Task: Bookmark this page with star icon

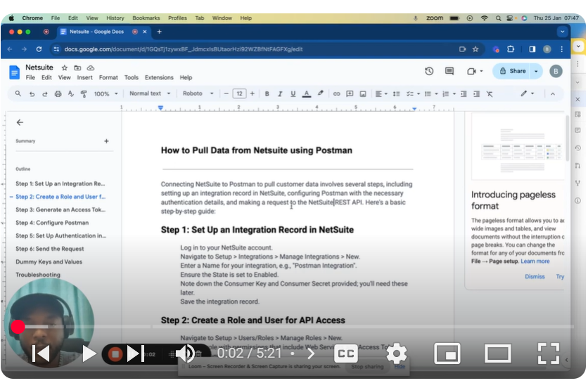Action: 475,49
